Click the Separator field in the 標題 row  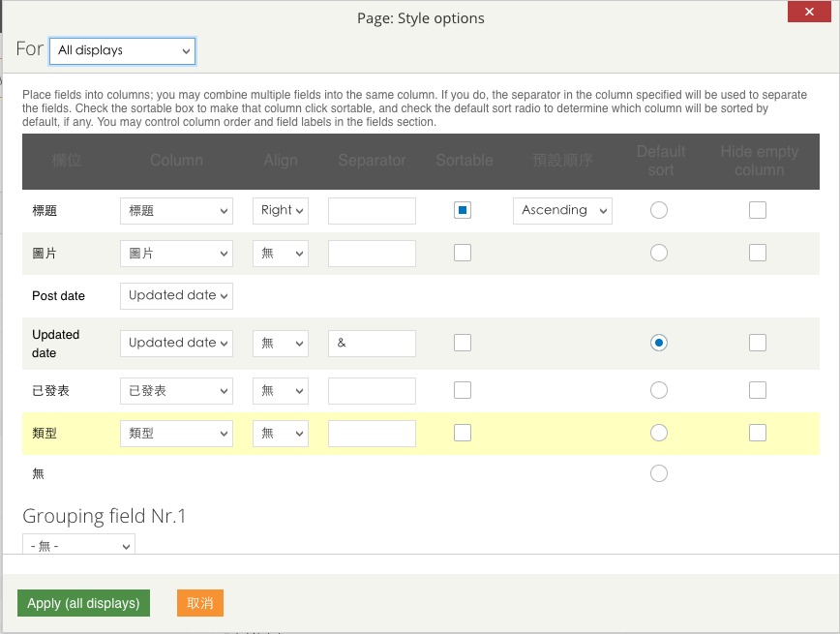click(372, 211)
